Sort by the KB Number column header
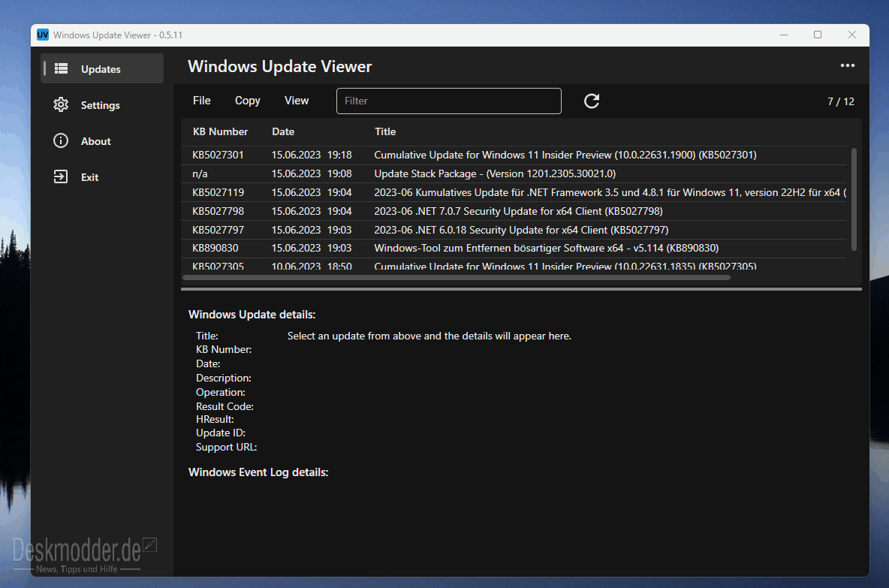This screenshot has width=889, height=588. click(220, 131)
